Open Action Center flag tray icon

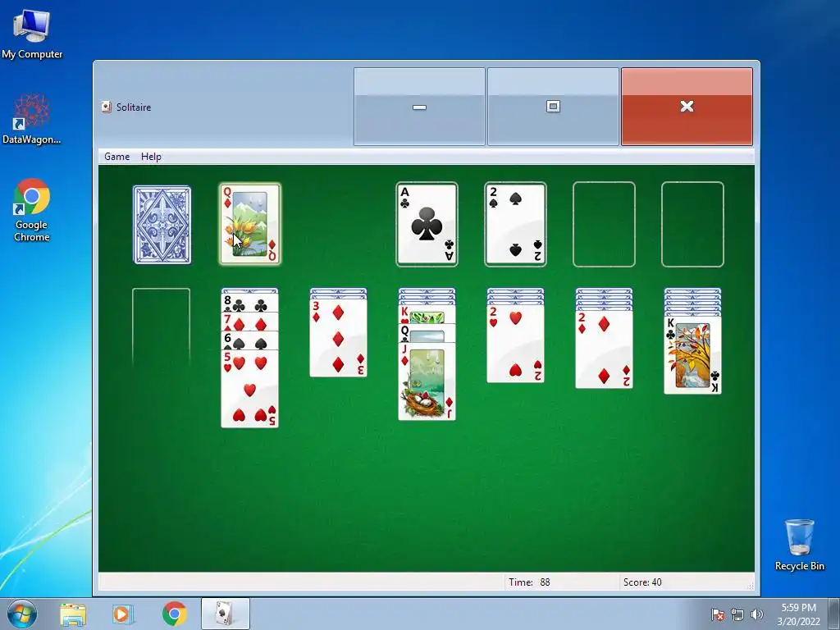point(718,614)
